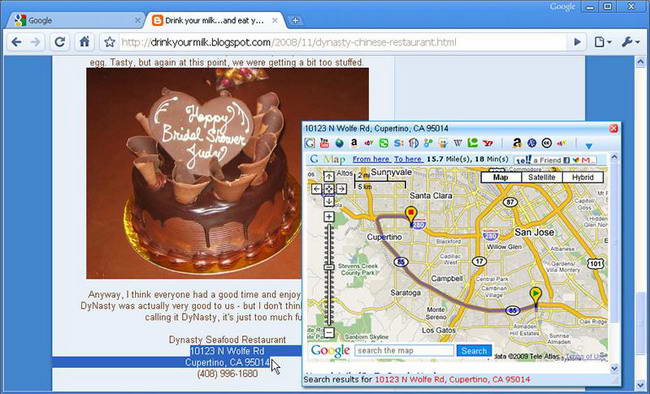Click the green S icon in popup toolbar
650x394 pixels.
pyautogui.click(x=384, y=143)
